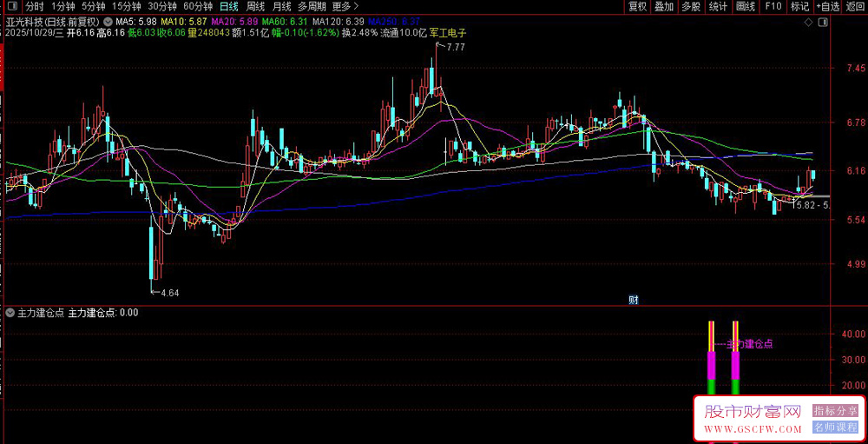Image resolution: width=868 pixels, height=444 pixels.
Task: Add stock via +自选 button
Action: click(x=828, y=7)
